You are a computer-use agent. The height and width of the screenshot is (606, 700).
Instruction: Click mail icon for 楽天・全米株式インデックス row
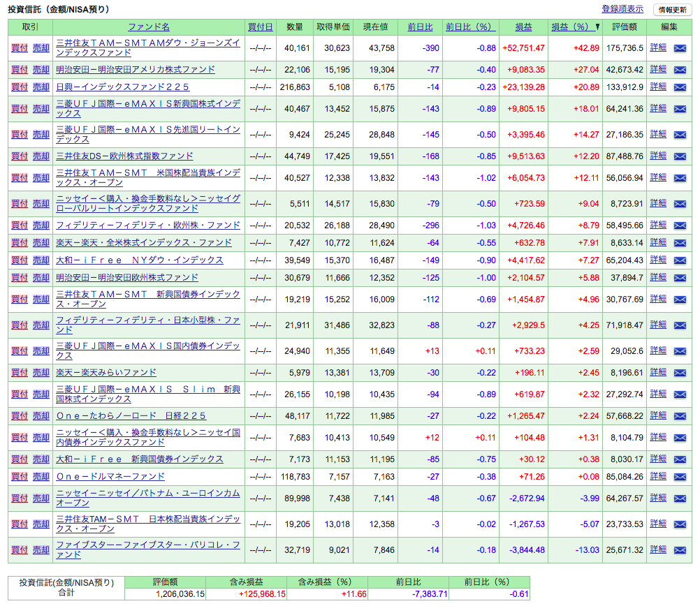click(680, 243)
